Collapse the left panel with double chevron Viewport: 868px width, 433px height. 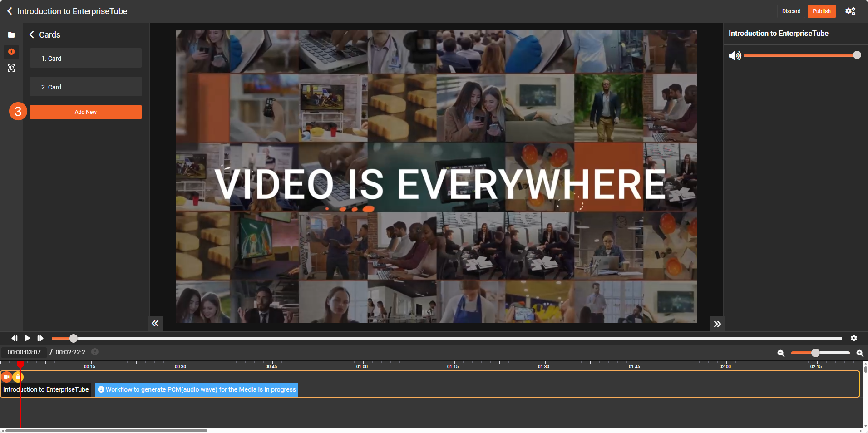click(155, 324)
